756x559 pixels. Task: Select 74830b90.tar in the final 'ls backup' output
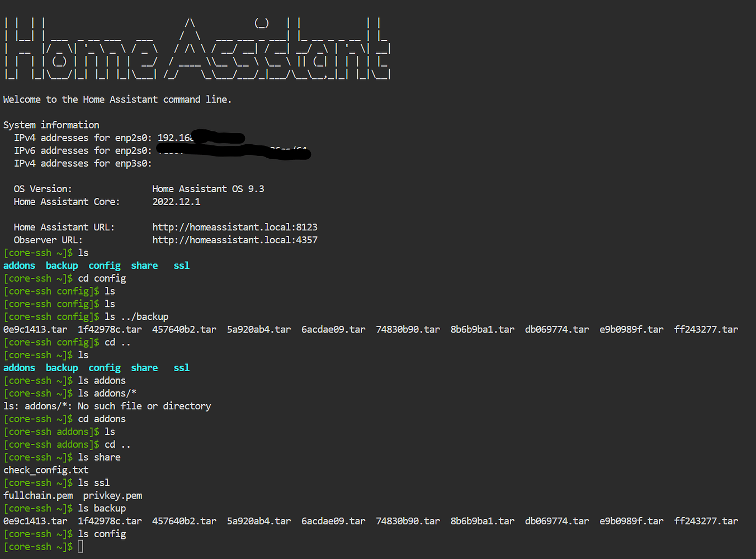408,522
